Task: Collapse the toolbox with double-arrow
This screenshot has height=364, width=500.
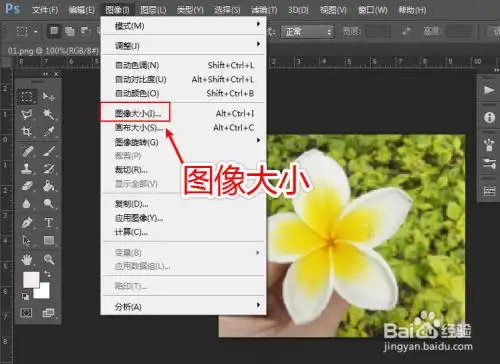Action: click(x=45, y=74)
